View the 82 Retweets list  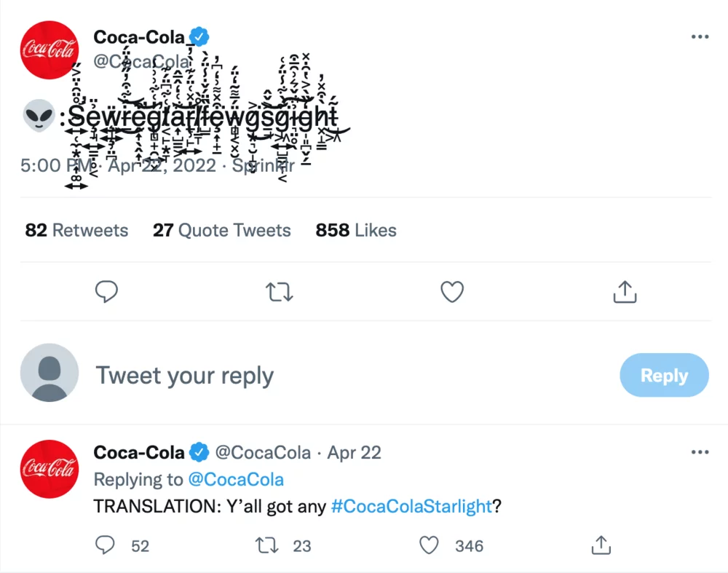(76, 231)
